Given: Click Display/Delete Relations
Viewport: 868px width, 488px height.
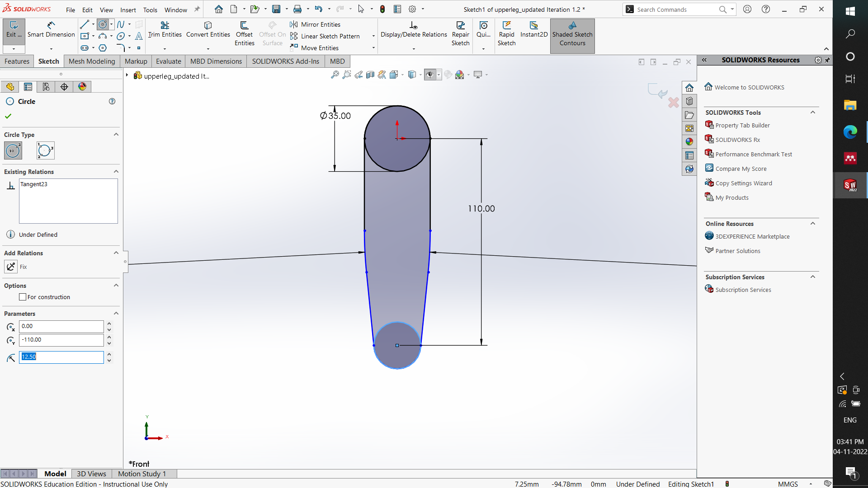Looking at the screenshot, I should coord(413,30).
